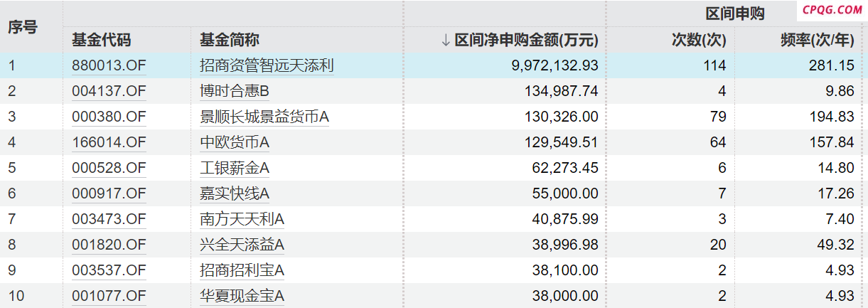Open fund 华夏现金宝A
The height and width of the screenshot is (308, 868).
coord(242,296)
